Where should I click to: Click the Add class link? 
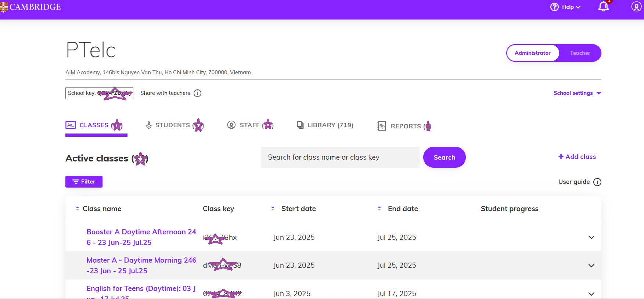point(577,157)
